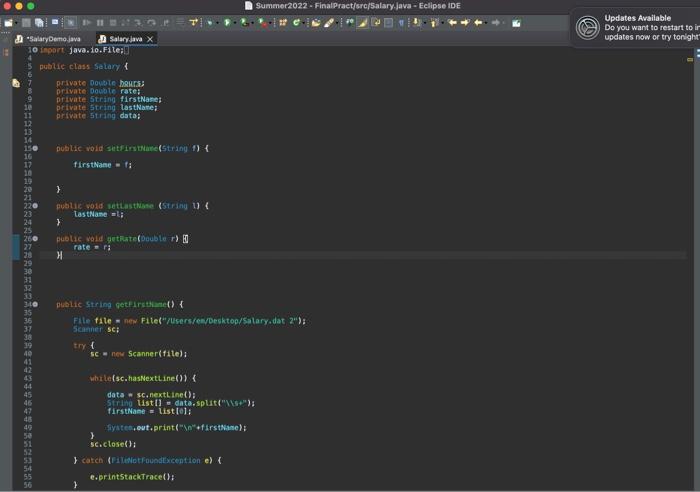700x492 pixels.
Task: Click the Step Into icon
Action: (138, 22)
